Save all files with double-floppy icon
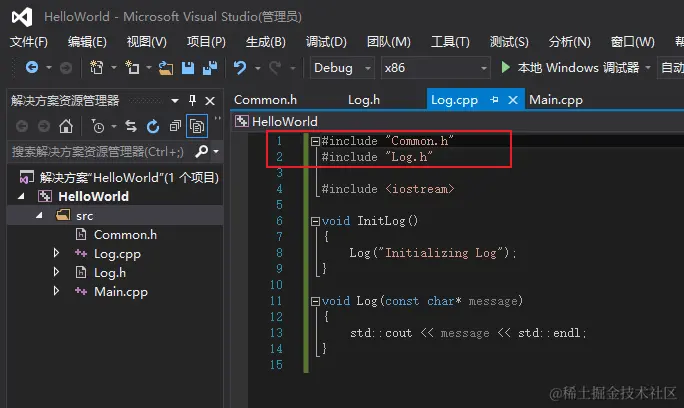Image resolution: width=684 pixels, height=408 pixels. [x=210, y=68]
